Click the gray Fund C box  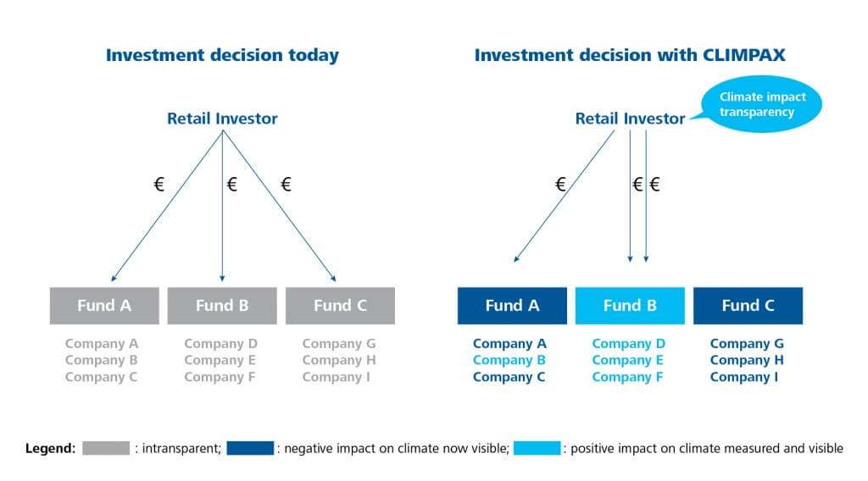pos(340,306)
